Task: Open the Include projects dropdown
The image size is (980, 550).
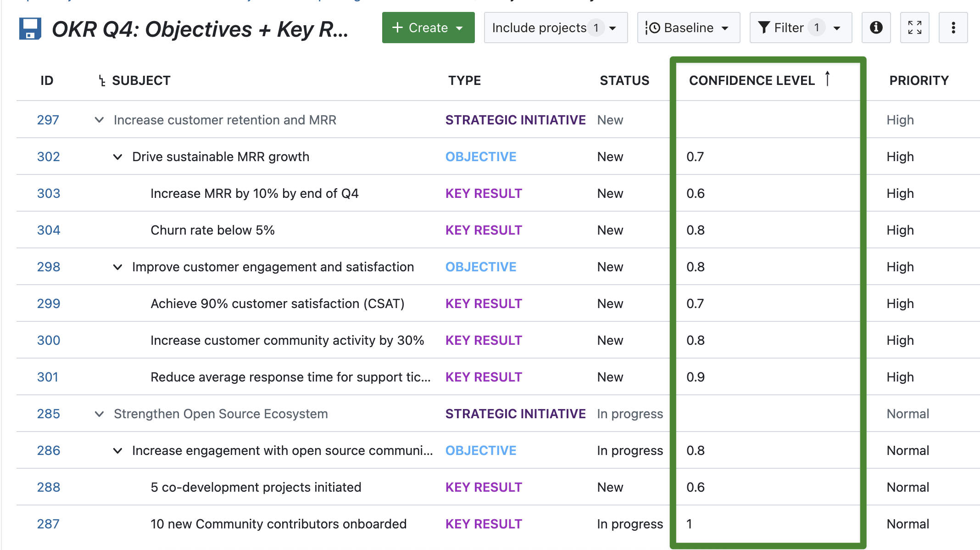Action: tap(612, 28)
